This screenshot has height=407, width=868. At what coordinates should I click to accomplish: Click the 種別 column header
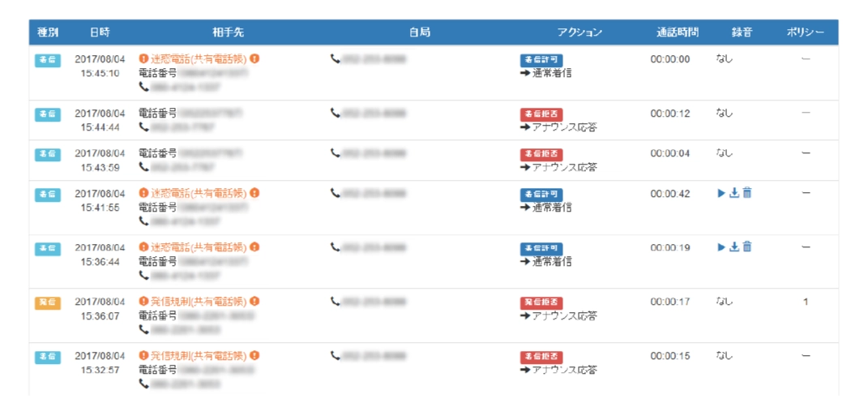click(x=48, y=32)
